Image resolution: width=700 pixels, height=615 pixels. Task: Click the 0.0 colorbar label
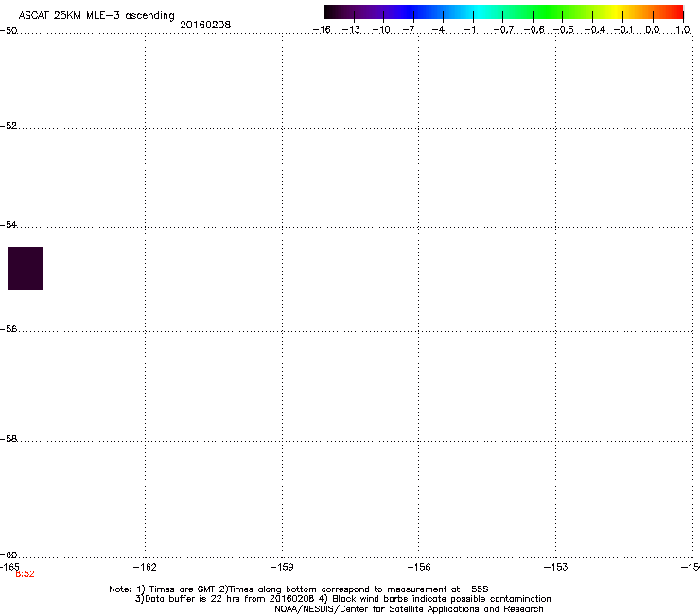point(653,30)
